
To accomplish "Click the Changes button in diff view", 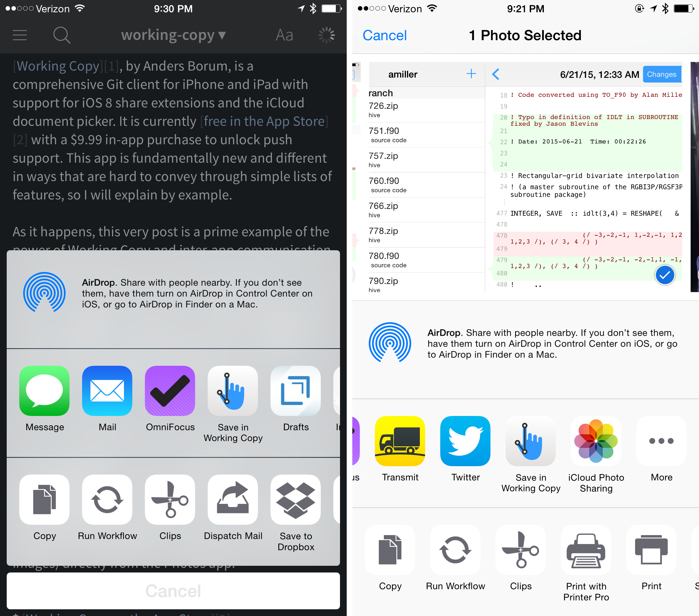I will tap(662, 74).
